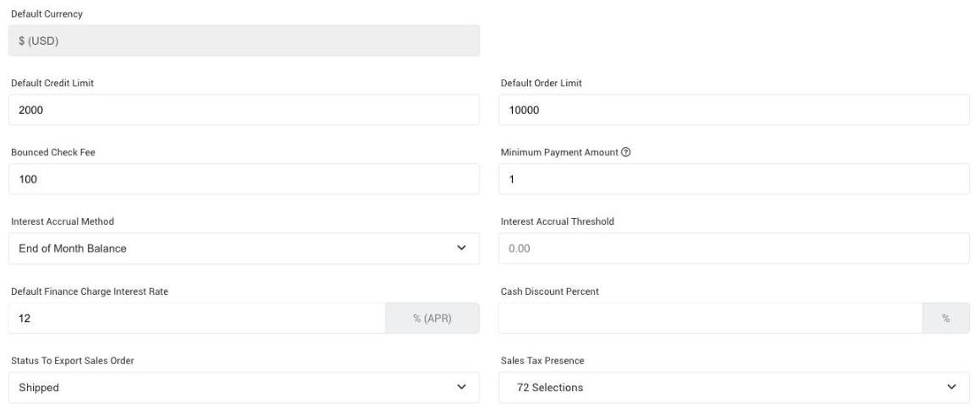Image resolution: width=980 pixels, height=414 pixels.
Task: Focus the Cash Discount Percent input
Action: pyautogui.click(x=710, y=319)
